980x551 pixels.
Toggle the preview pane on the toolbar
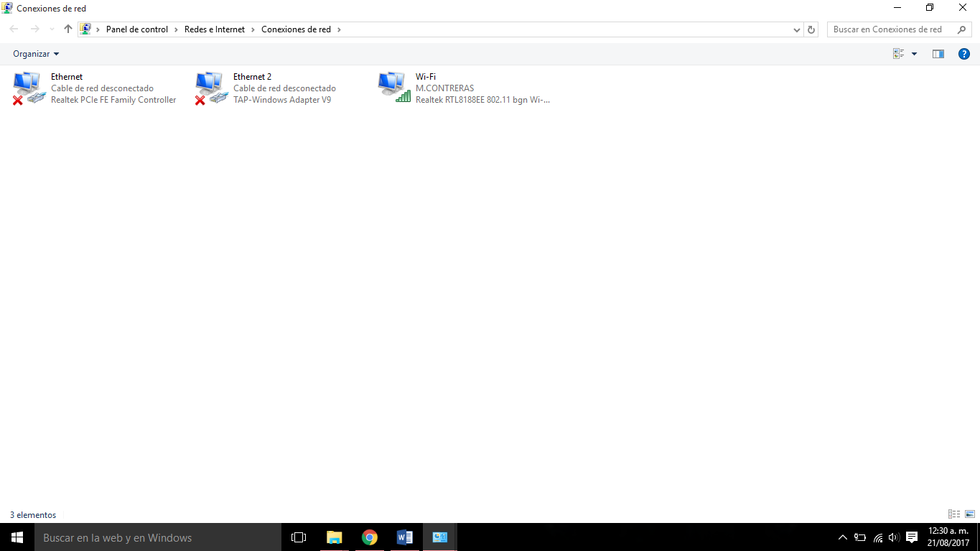click(938, 53)
